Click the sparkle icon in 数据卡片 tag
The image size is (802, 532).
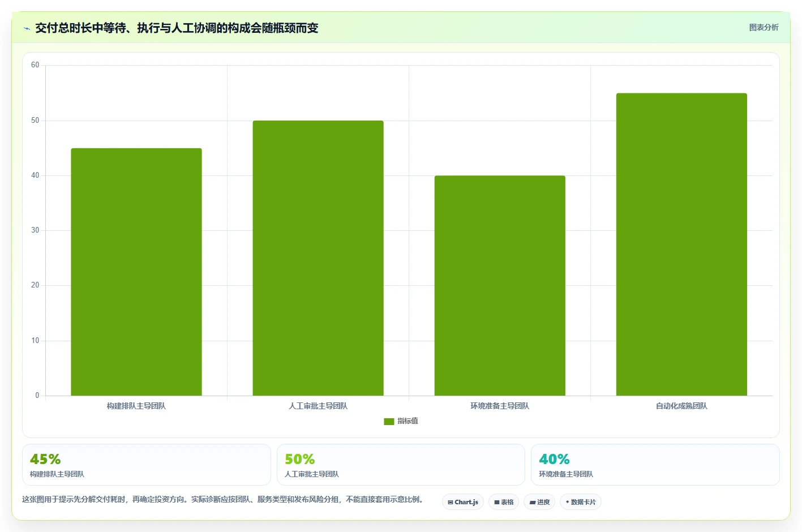pyautogui.click(x=568, y=502)
